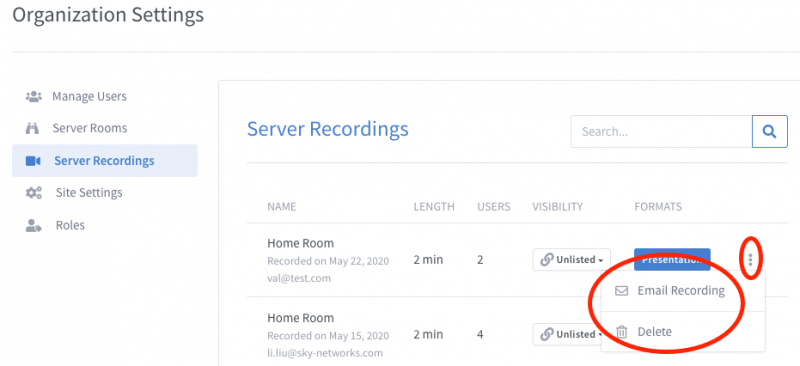
Task: Open Unlisted visibility dropdown for May 15 recording
Action: (x=567, y=334)
